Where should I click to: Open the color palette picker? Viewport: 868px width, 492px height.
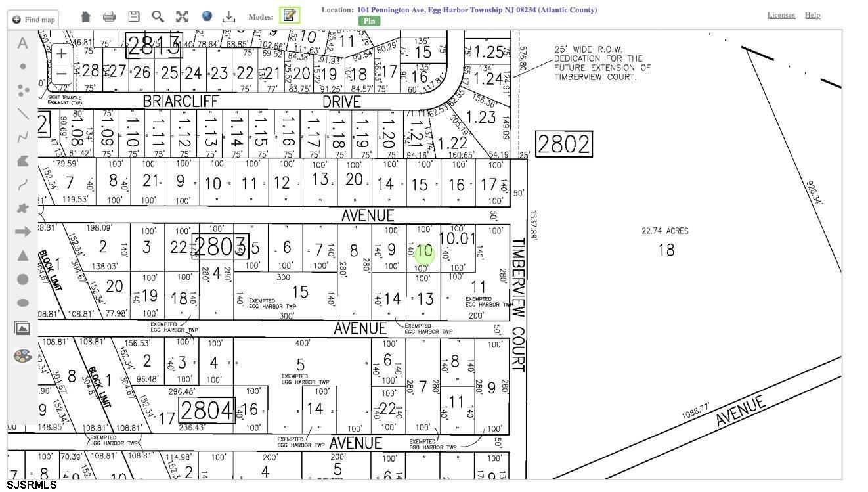click(x=22, y=356)
